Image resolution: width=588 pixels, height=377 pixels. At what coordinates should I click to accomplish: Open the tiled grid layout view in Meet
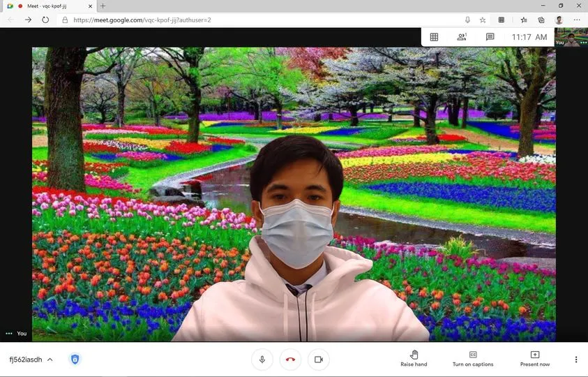coord(434,37)
